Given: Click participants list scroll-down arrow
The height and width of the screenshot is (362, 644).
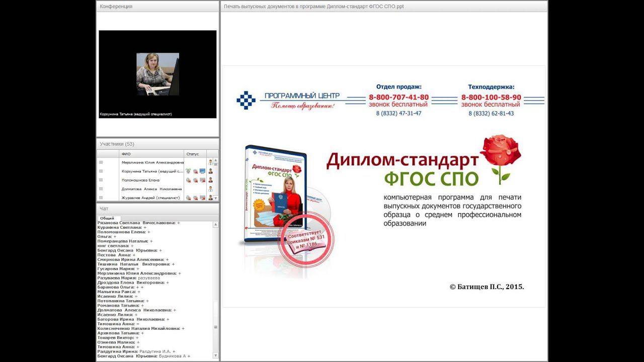Looking at the screenshot, I should 216,198.
